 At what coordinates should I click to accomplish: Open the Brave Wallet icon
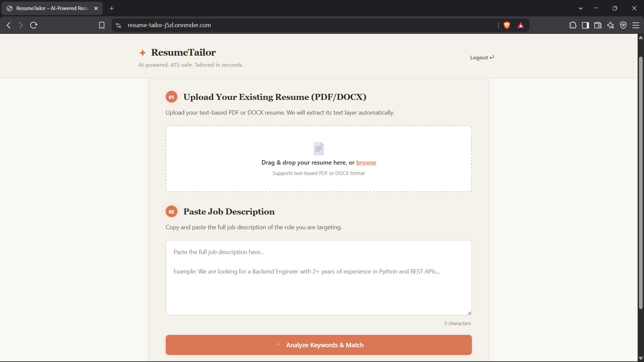click(598, 25)
